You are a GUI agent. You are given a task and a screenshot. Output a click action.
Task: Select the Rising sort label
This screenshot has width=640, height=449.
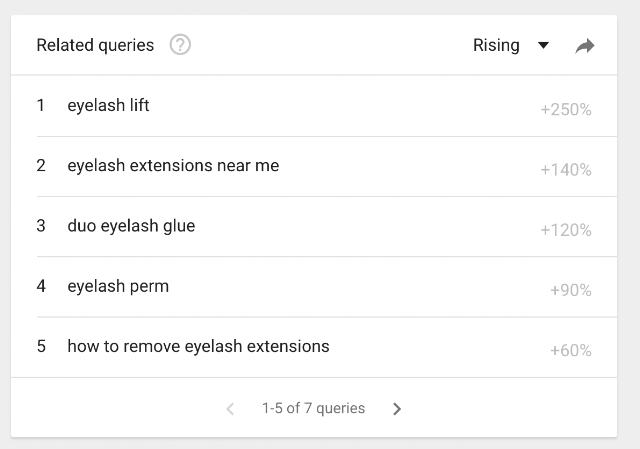tap(496, 45)
